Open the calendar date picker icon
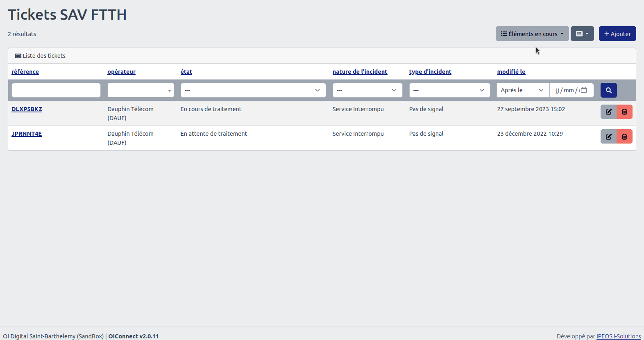Image resolution: width=644 pixels, height=340 pixels. coord(584,90)
